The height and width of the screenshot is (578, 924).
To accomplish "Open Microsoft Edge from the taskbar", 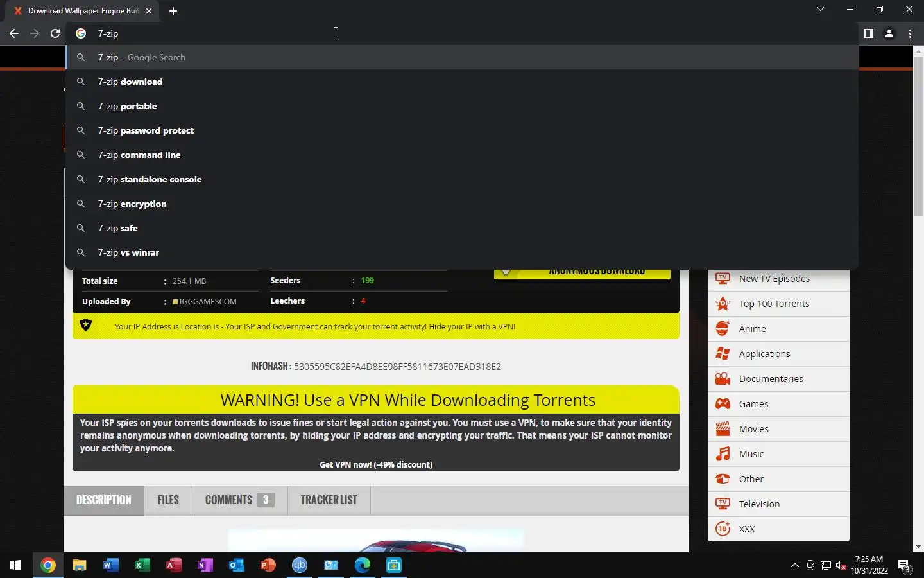I will point(363,565).
